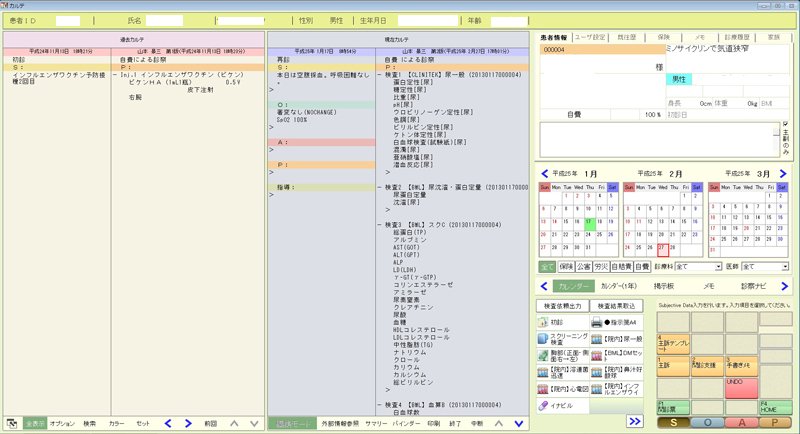Screen dimensions: 800x434
Task: Click the 検査依頼出力 button
Action: pyautogui.click(x=563, y=305)
